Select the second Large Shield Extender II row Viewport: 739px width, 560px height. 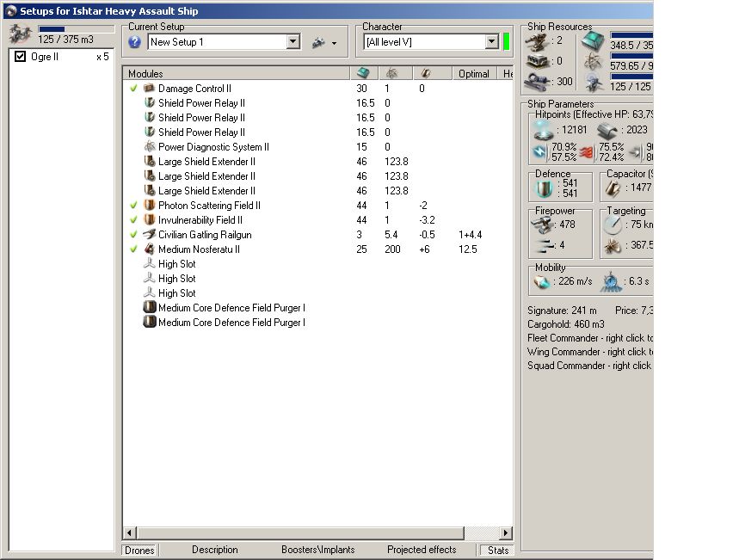(318, 175)
